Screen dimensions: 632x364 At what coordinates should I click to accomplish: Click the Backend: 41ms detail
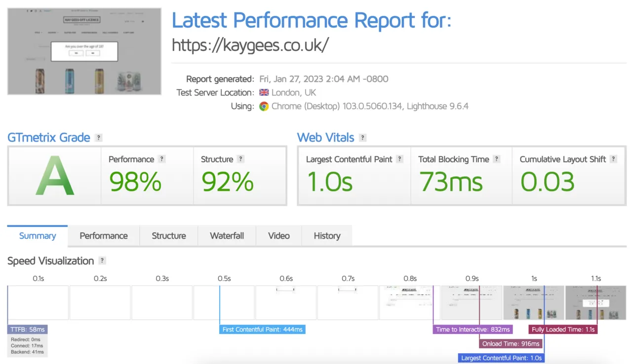(x=27, y=352)
